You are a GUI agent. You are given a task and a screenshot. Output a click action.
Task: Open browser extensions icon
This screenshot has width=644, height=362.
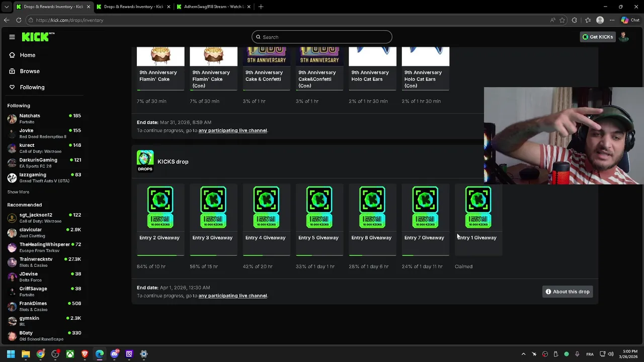pos(575,20)
